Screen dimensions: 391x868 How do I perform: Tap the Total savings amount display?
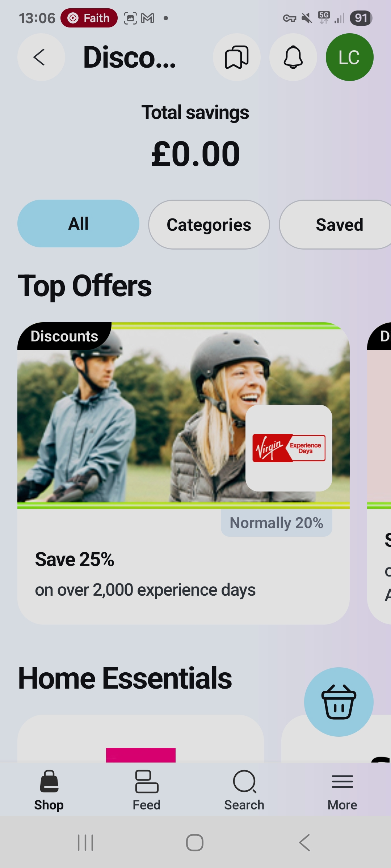[195, 152]
